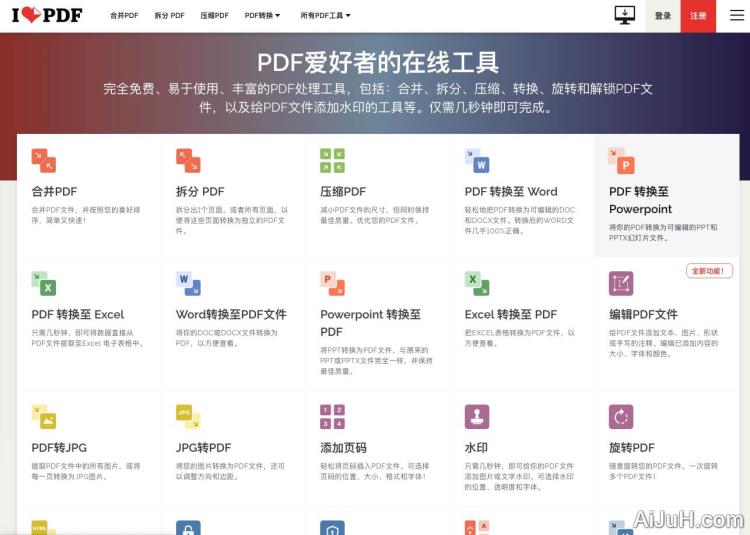The image size is (750, 535).
Task: Select 合并PDF in top navigation
Action: pos(124,15)
